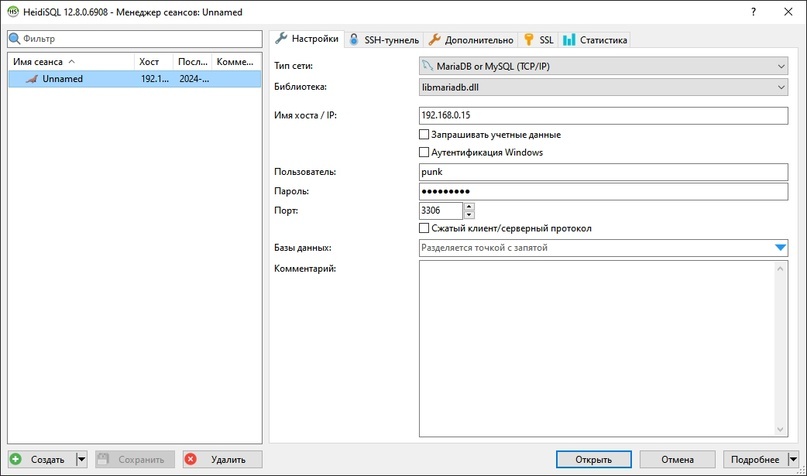Expand the Базы данных blue arrow dropdown

(780, 248)
